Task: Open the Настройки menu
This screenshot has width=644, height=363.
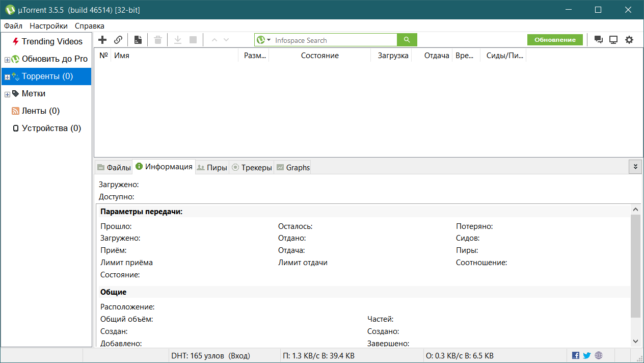Action: pos(48,25)
